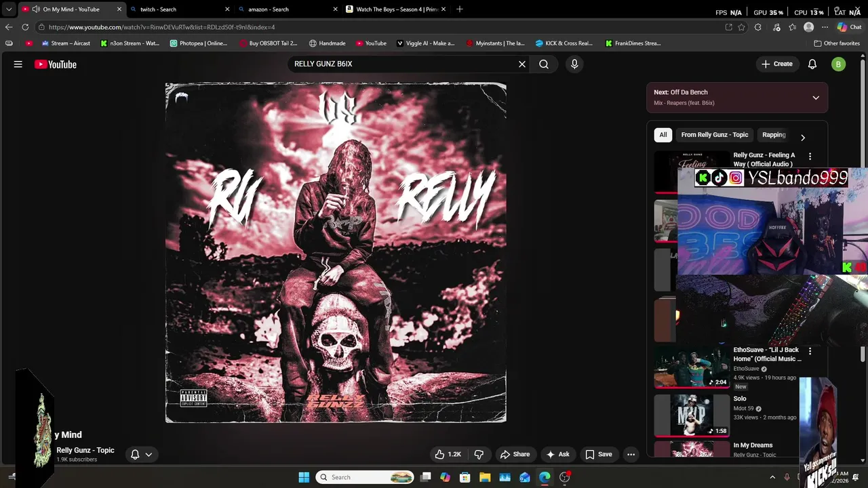This screenshot has width=868, height=488.
Task: Open the YouTube guide hamburger menu
Action: (x=18, y=64)
